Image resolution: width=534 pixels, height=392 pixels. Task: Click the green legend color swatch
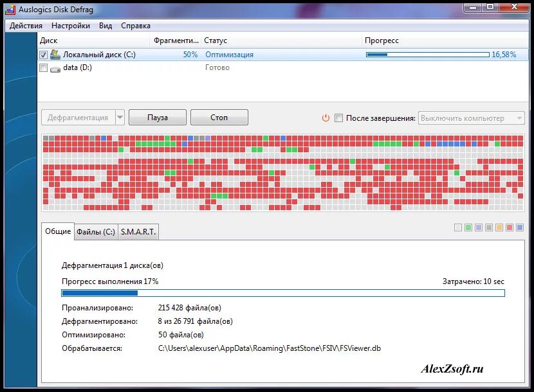tap(468, 227)
